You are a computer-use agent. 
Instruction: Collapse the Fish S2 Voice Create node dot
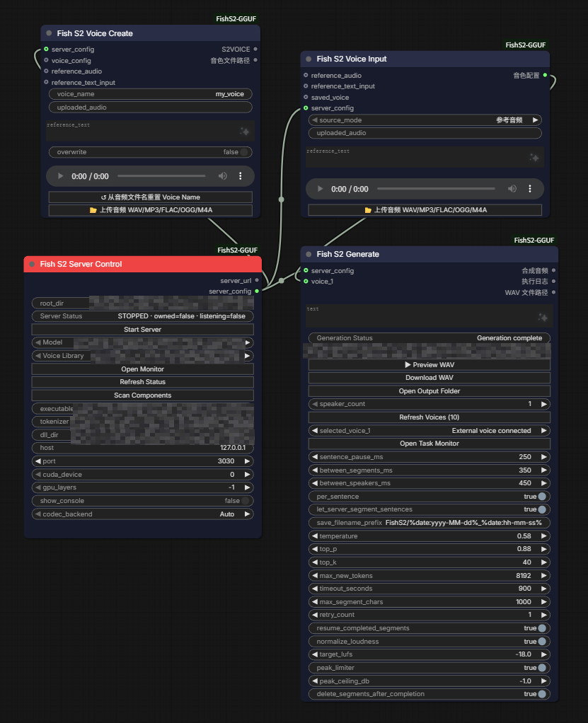pos(49,33)
